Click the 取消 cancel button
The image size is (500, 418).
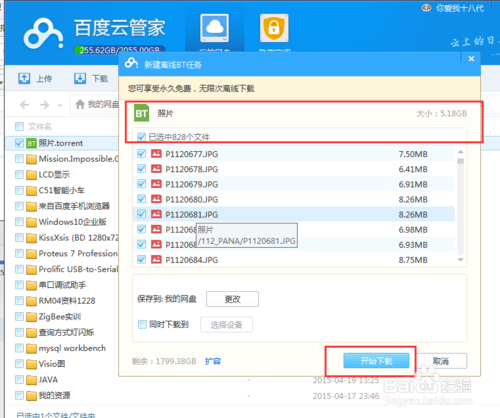pos(441,361)
